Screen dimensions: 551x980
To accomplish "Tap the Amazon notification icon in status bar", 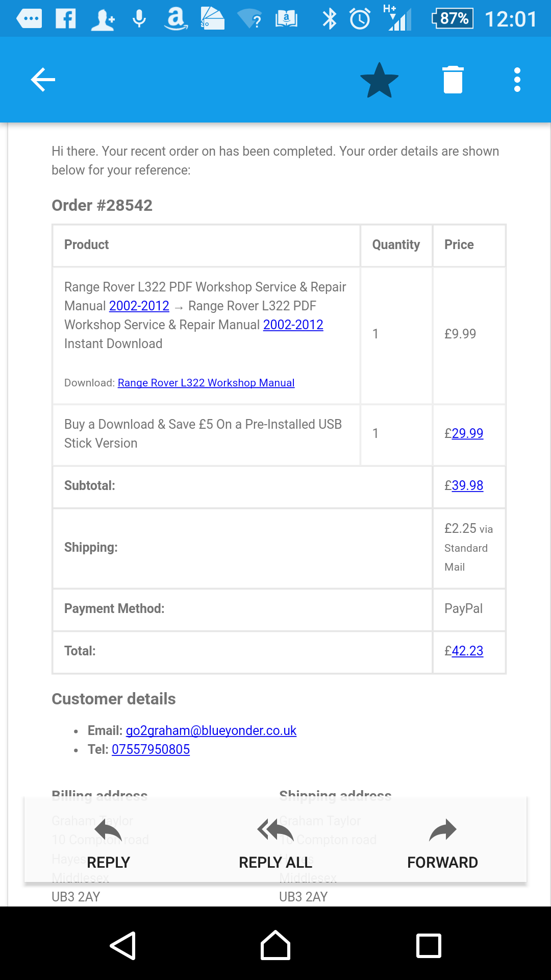I will (x=176, y=19).
